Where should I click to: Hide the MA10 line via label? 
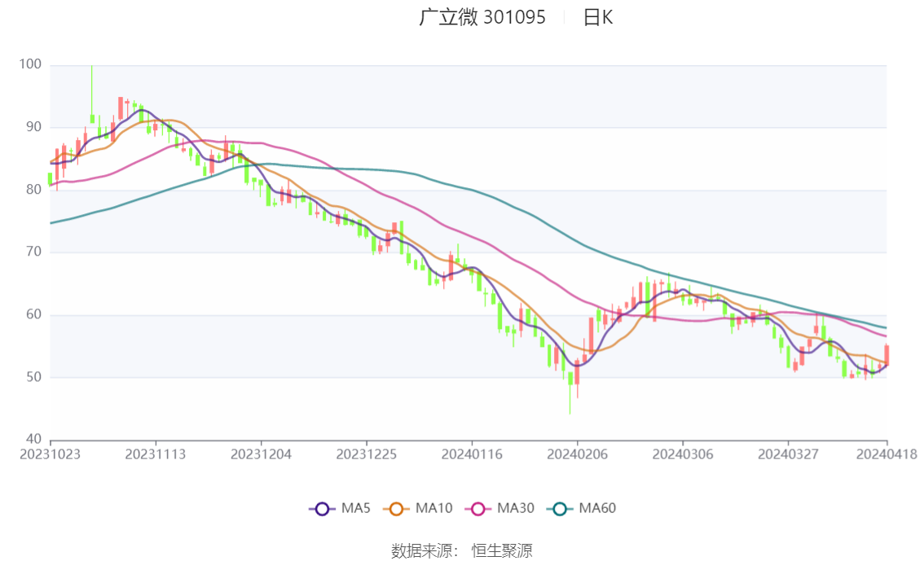click(433, 508)
